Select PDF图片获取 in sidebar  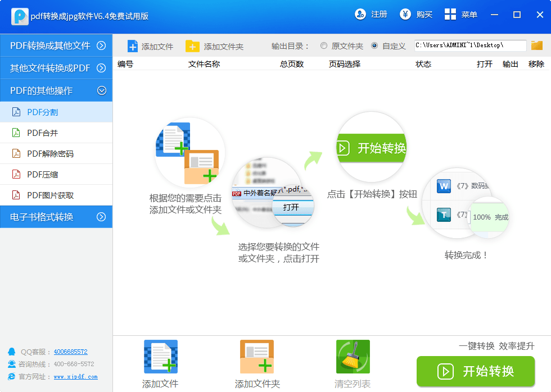point(56,195)
